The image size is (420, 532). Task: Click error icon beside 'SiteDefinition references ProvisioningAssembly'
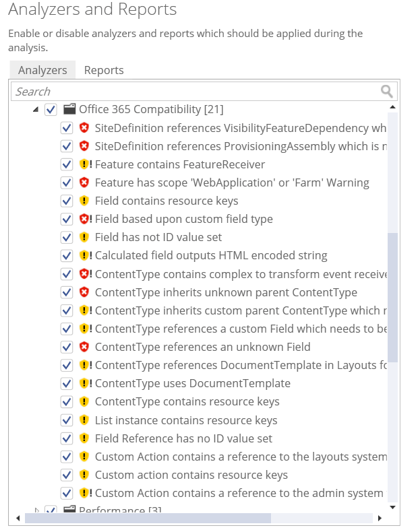tap(84, 146)
